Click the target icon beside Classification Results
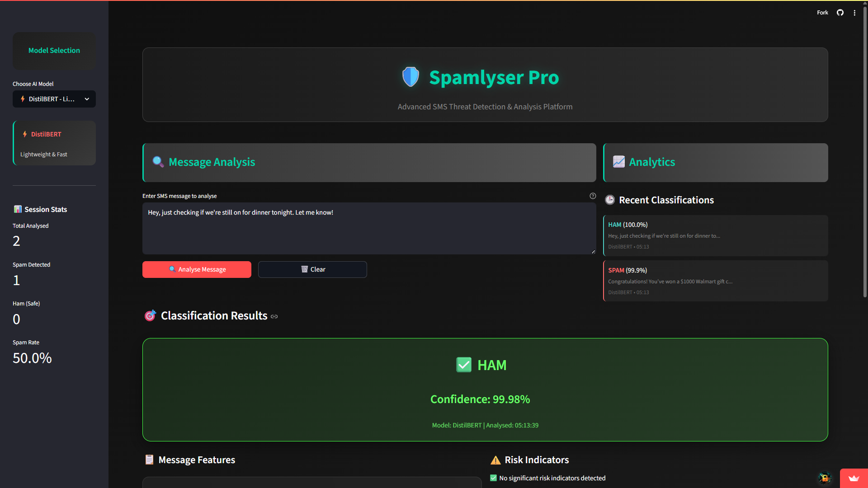 click(x=150, y=315)
